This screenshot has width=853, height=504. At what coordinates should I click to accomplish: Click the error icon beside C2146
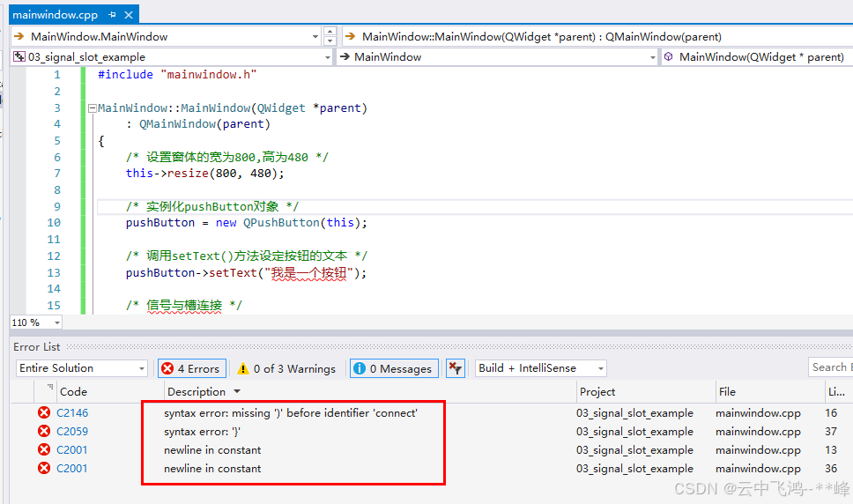[x=44, y=412]
